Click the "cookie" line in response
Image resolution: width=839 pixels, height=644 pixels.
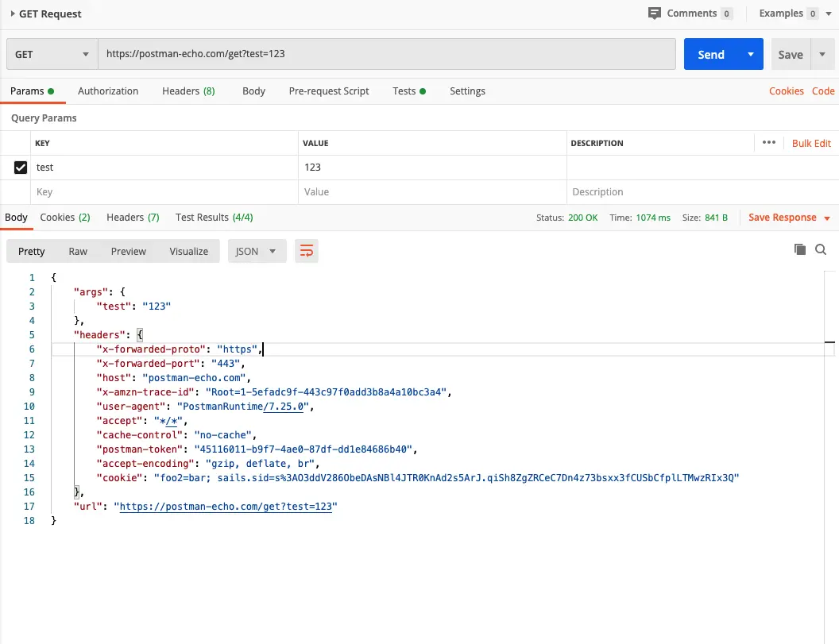[x=417, y=478]
